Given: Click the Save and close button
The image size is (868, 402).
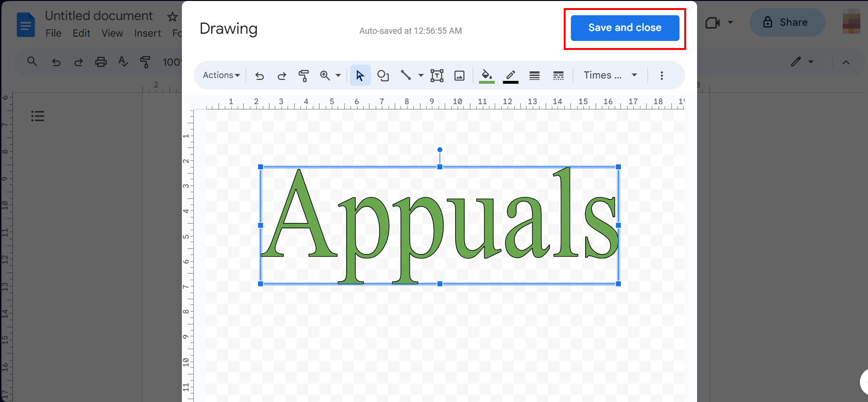Looking at the screenshot, I should click(625, 28).
